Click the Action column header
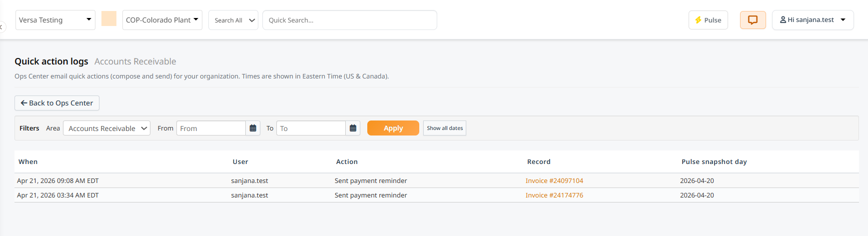Screen dimensions: 868x236 [x=347, y=161]
